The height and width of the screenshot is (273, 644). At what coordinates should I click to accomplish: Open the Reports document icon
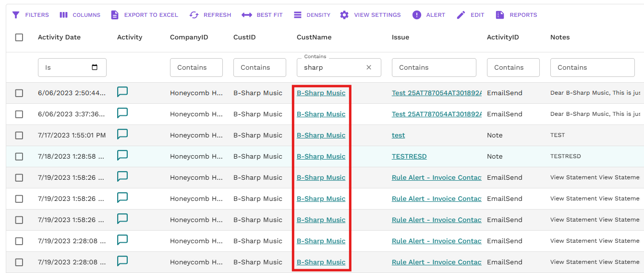click(500, 15)
